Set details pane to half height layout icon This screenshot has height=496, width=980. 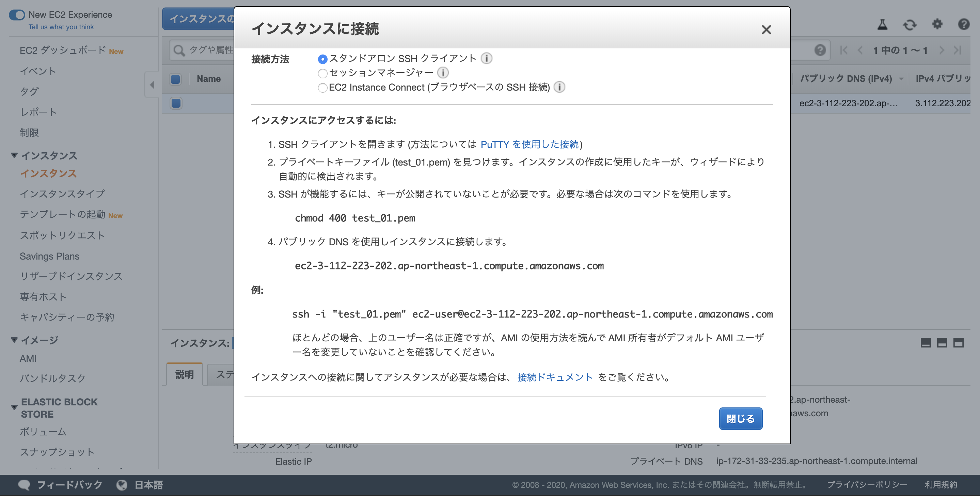coord(942,343)
